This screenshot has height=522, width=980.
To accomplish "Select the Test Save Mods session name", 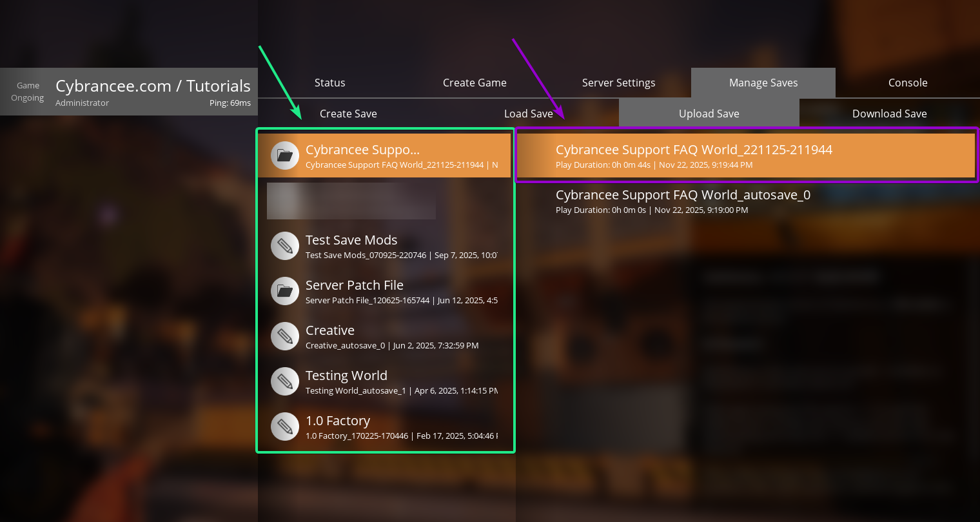I will pyautogui.click(x=351, y=240).
